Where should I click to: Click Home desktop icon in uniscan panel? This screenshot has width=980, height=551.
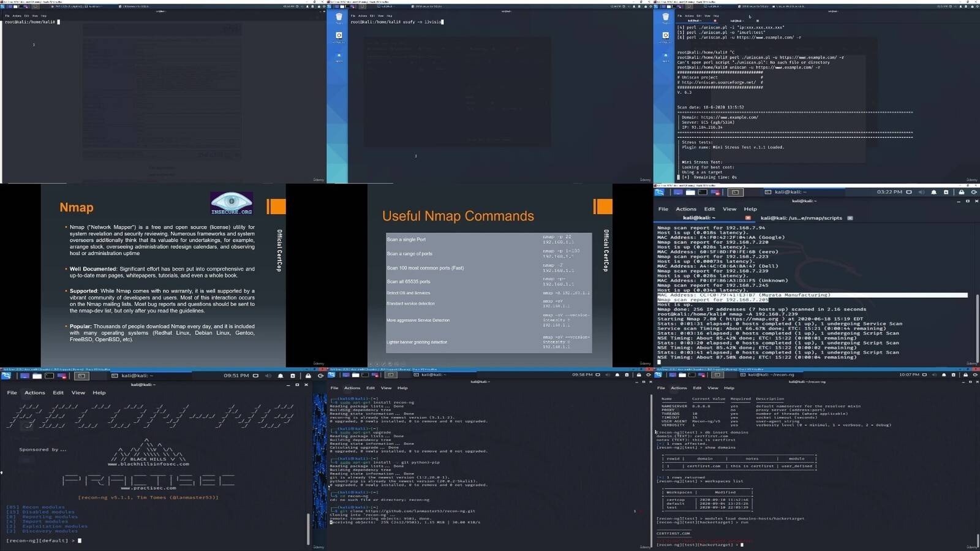tap(666, 56)
